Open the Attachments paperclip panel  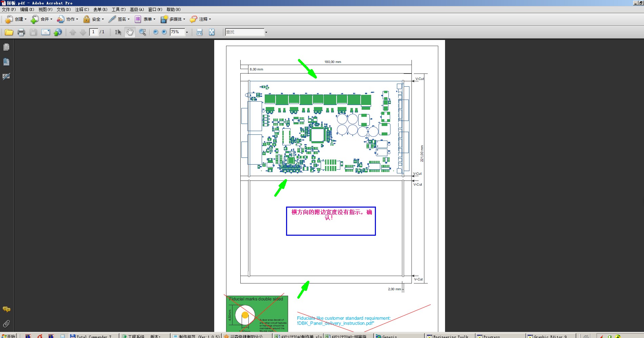[x=6, y=324]
